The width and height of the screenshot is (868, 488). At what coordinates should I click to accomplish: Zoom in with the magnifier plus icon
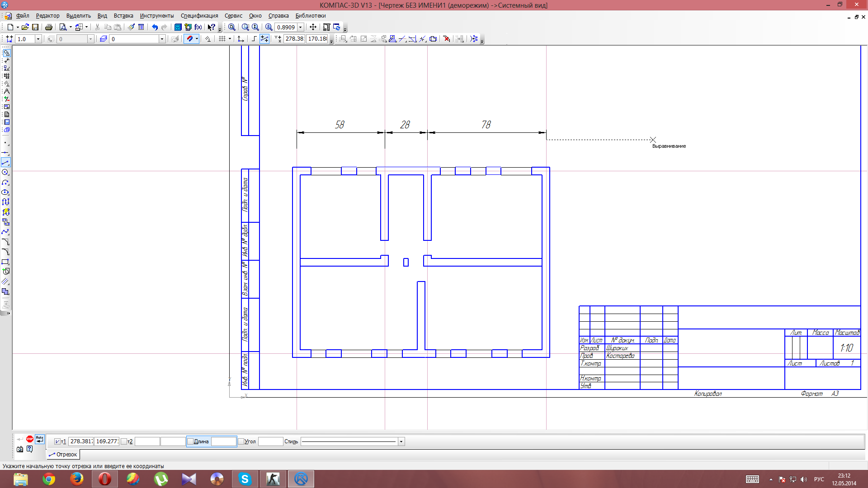click(269, 27)
